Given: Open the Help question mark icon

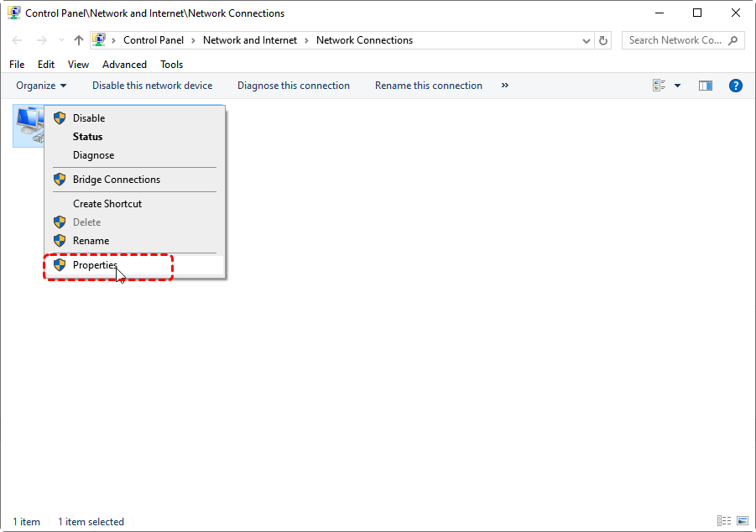Looking at the screenshot, I should click(736, 86).
